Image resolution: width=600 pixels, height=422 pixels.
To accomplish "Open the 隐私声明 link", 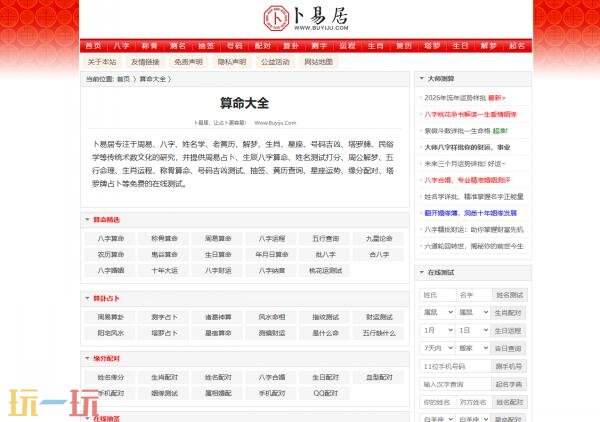I will [x=232, y=62].
